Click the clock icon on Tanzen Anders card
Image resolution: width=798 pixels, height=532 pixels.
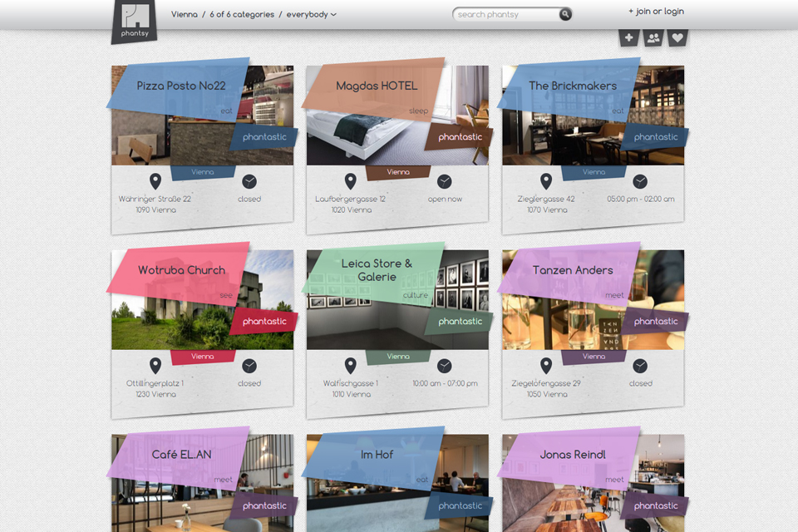pyautogui.click(x=640, y=366)
